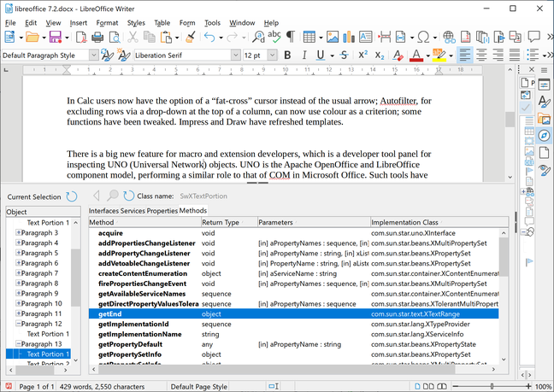
Task: Click Default Page Style in status bar
Action: point(199,387)
